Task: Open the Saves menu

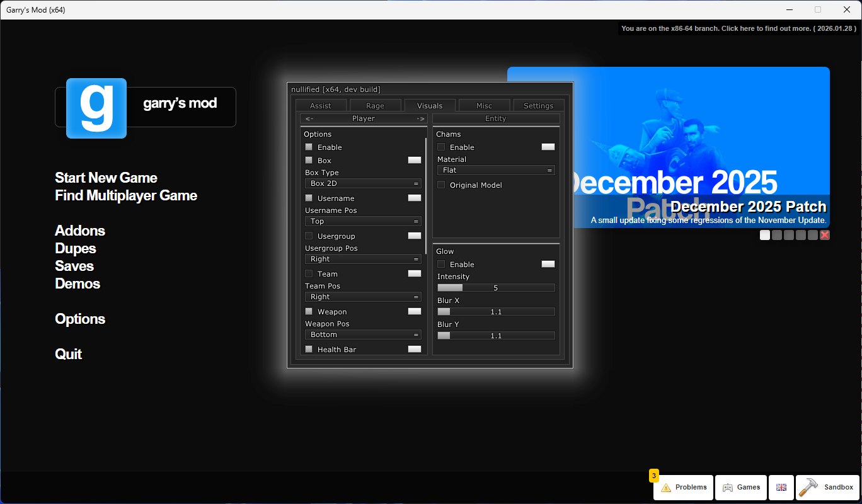Action: point(74,266)
